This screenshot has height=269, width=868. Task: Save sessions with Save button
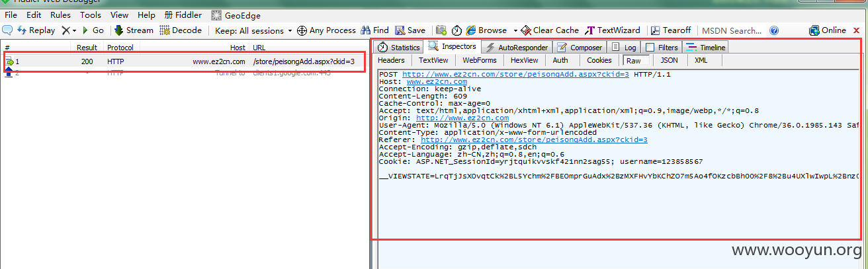click(410, 30)
